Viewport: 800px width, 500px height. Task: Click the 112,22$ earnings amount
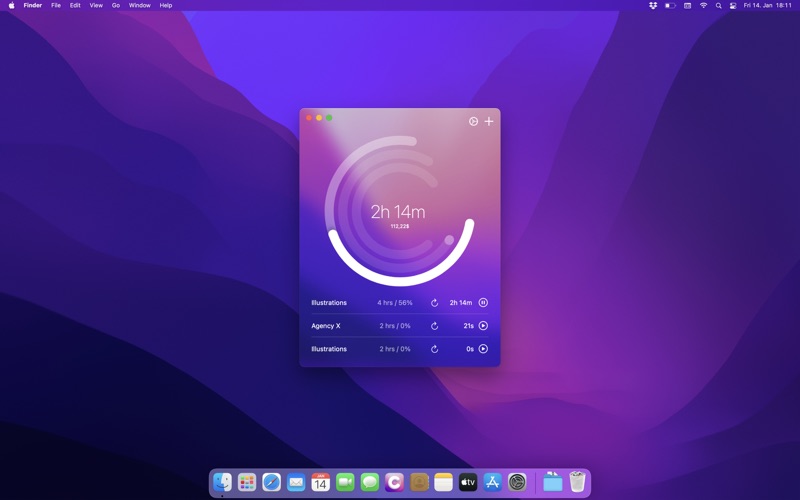coord(400,226)
